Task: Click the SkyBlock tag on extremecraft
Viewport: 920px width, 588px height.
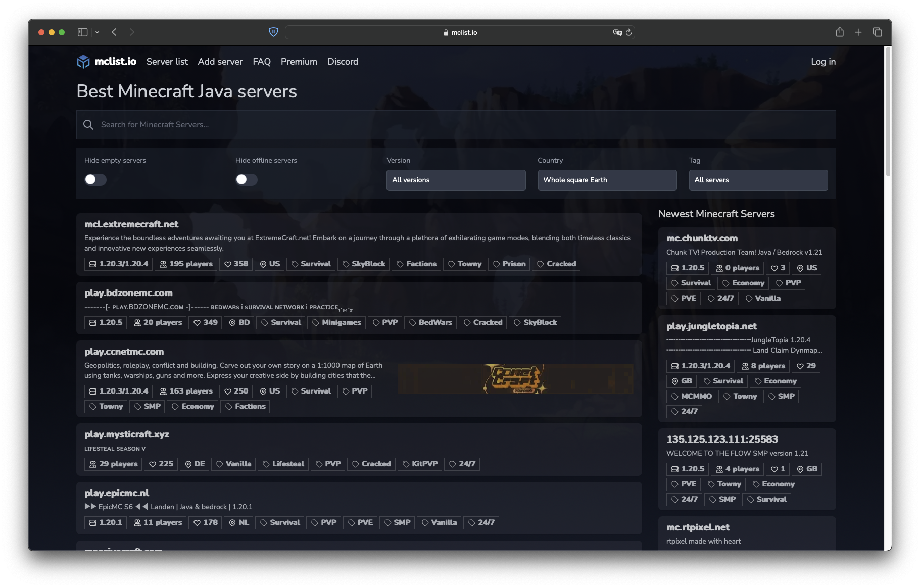Action: [x=363, y=264]
